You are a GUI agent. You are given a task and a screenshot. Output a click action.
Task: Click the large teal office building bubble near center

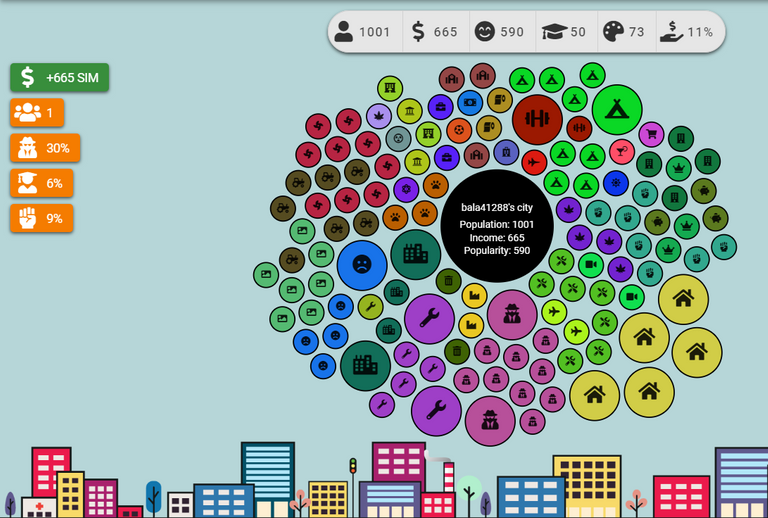click(x=415, y=254)
